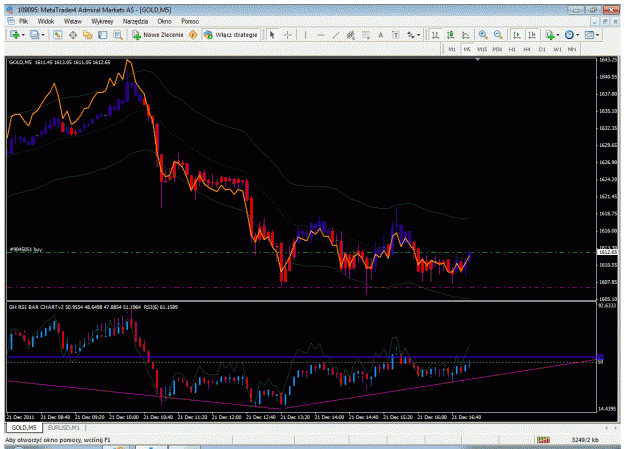Draw a vertical line

tap(305, 35)
